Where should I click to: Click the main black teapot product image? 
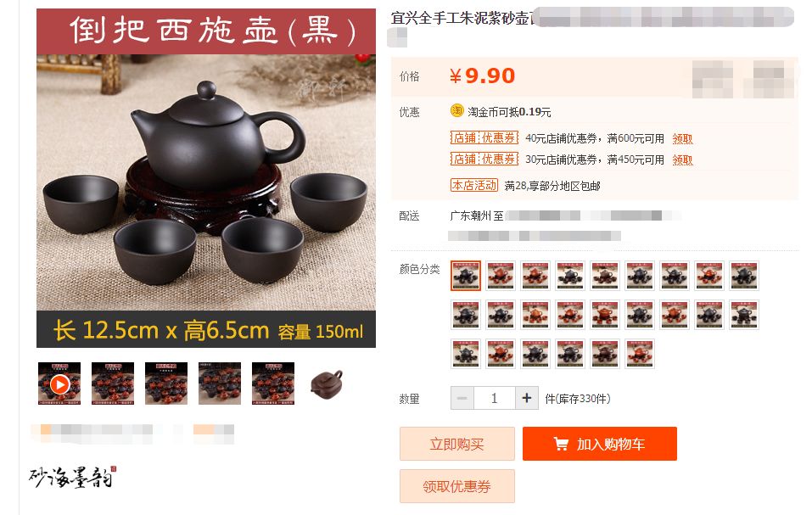tap(206, 178)
